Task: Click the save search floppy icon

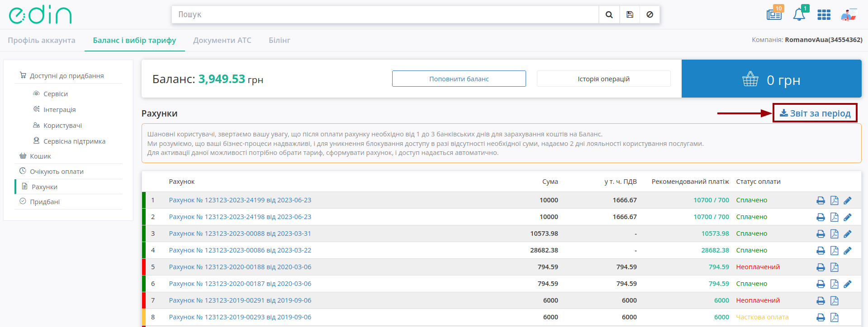Action: coord(630,14)
